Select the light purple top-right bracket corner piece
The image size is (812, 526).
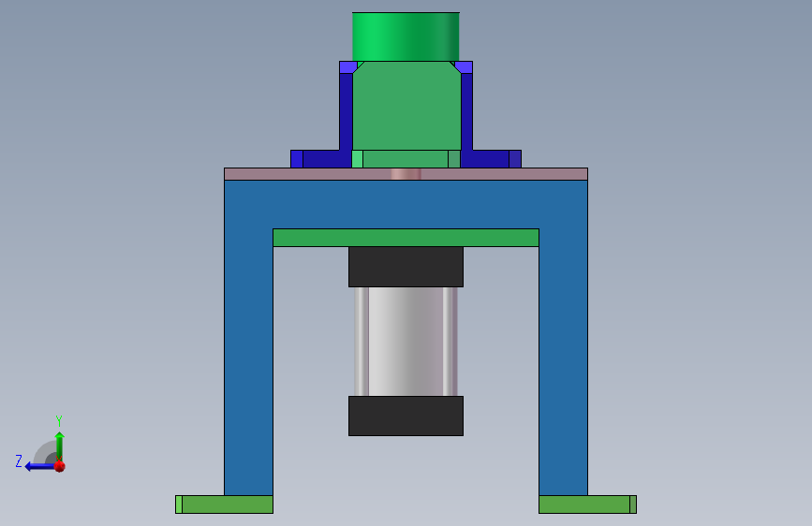click(x=464, y=67)
